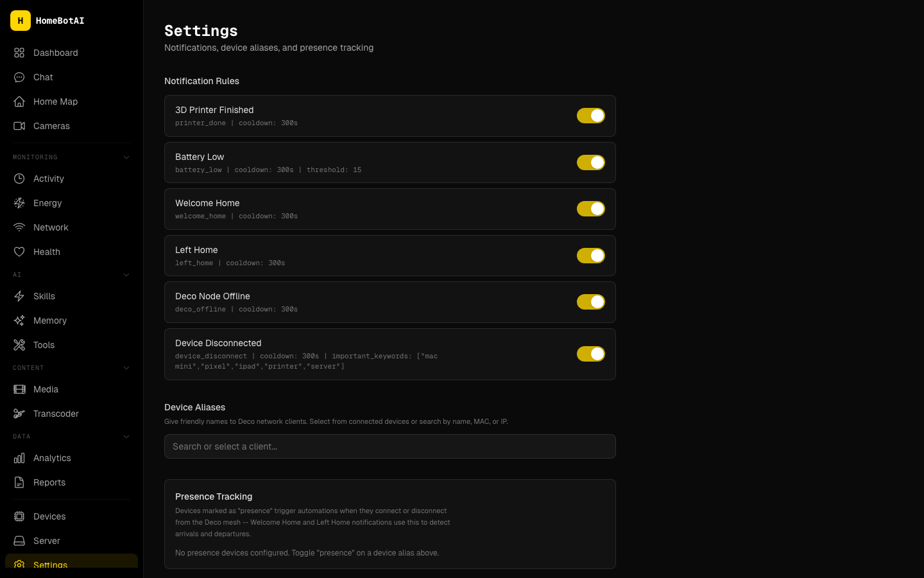Viewport: 924px width, 578px height.
Task: Click the HomeBotAI logo link
Action: pos(47,21)
